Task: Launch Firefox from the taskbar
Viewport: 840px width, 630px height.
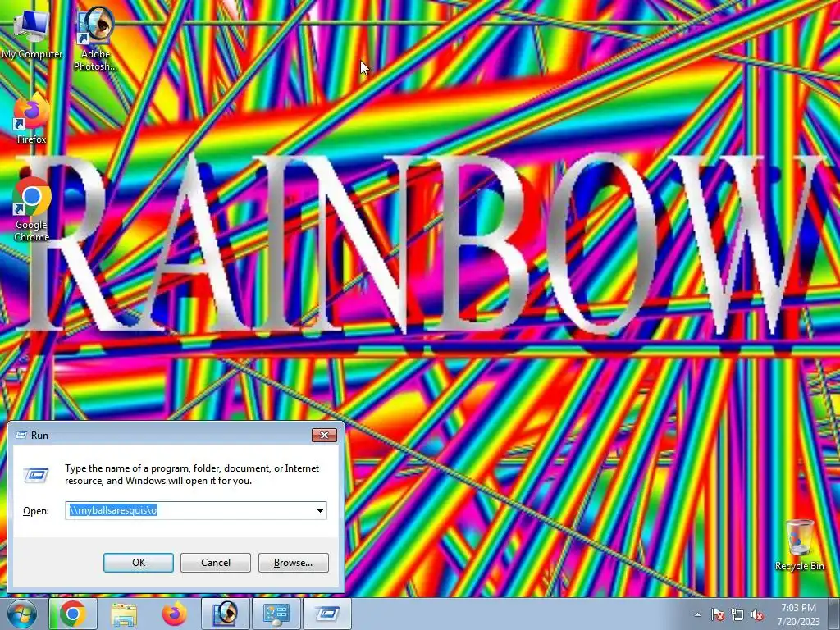Action: tap(174, 614)
